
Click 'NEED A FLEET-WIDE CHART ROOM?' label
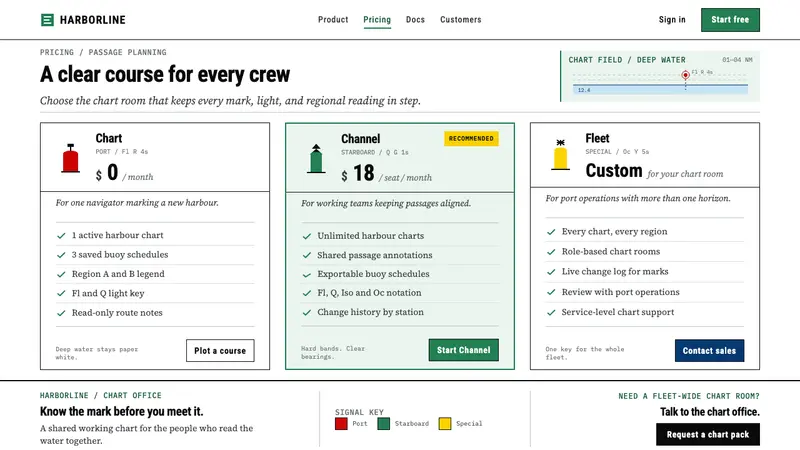[x=689, y=396]
